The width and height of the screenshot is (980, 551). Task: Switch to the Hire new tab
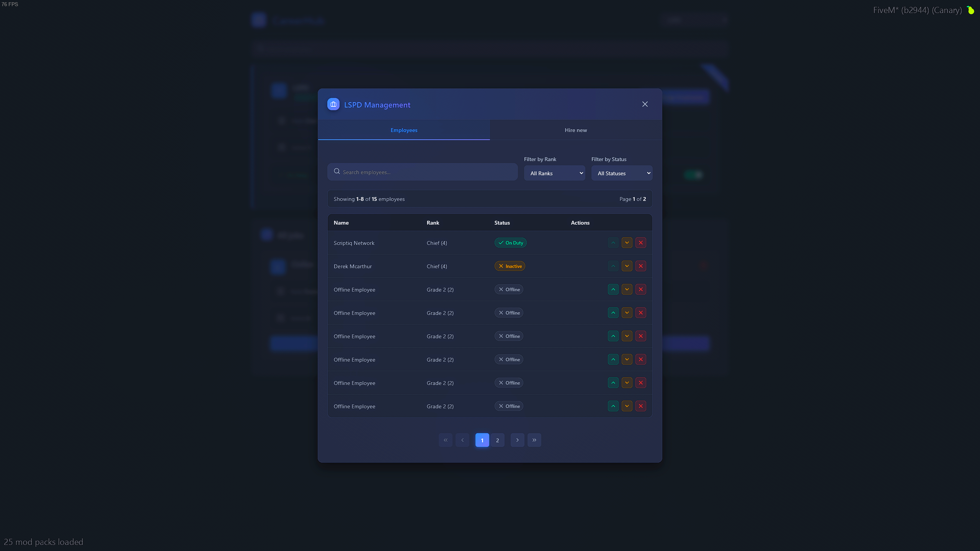coord(576,130)
